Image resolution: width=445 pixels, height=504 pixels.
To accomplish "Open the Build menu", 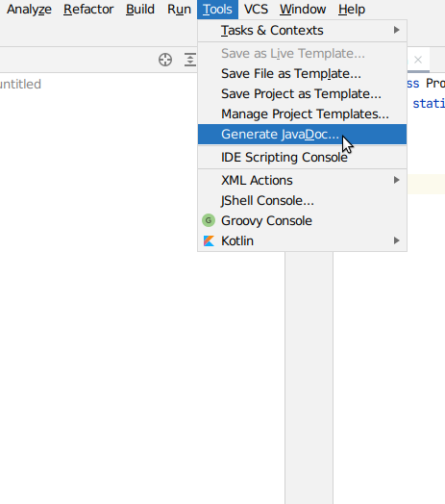I will 140,10.
